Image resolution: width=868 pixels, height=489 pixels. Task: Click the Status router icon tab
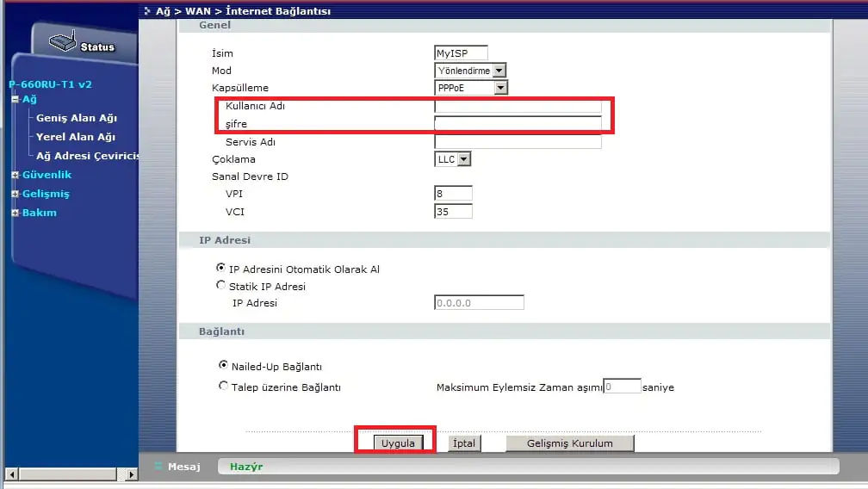tap(83, 44)
